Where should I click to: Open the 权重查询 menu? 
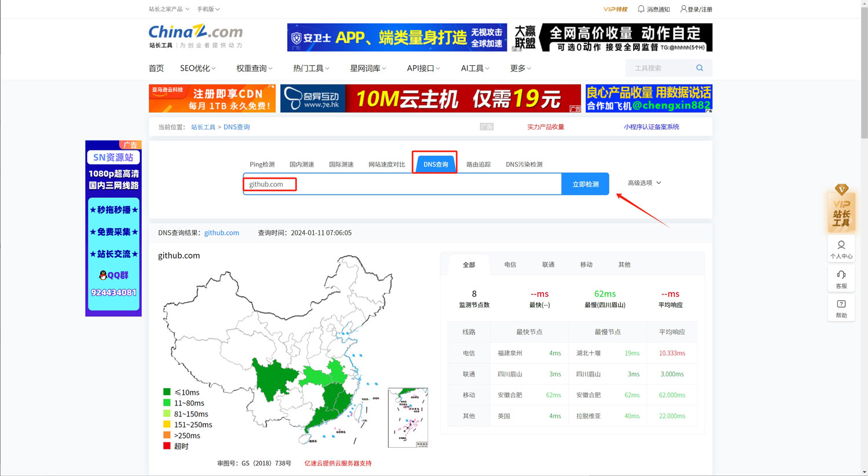pos(254,68)
